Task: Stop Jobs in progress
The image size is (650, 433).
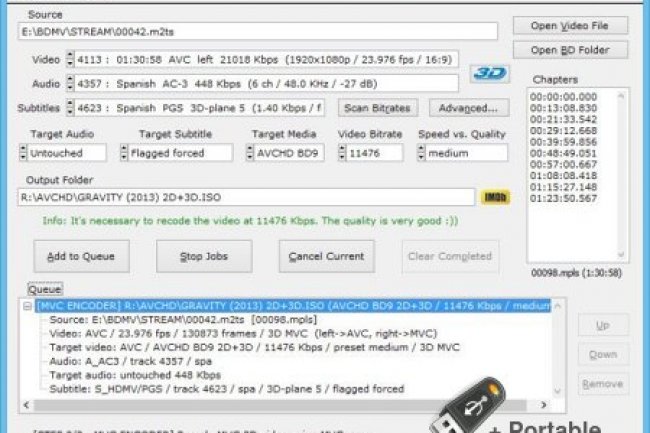Action: 204,256
